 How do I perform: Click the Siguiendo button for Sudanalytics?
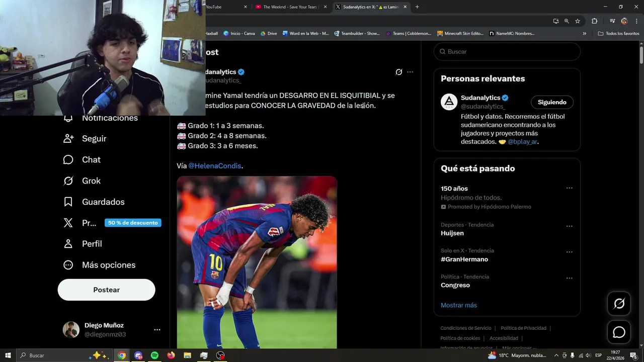click(x=552, y=102)
